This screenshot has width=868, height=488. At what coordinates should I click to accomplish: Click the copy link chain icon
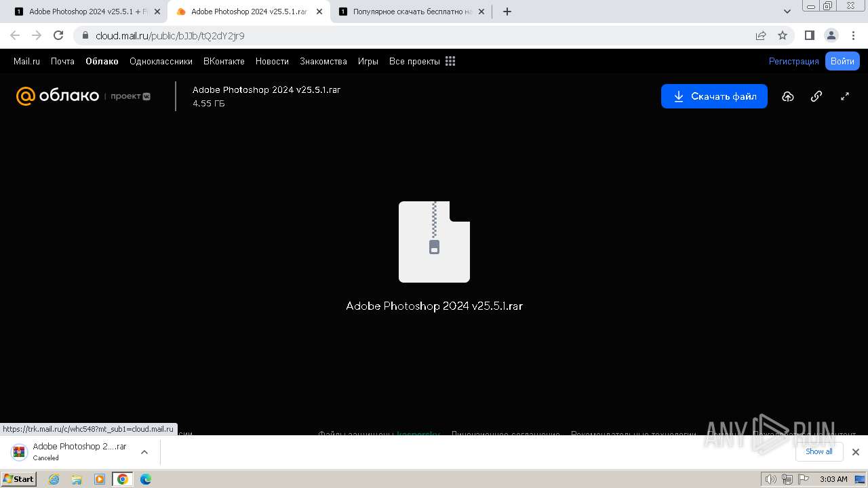click(x=816, y=96)
